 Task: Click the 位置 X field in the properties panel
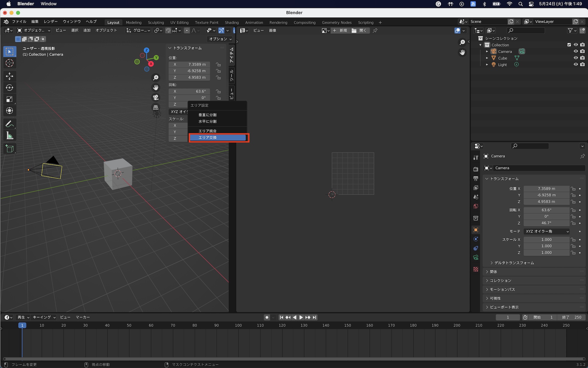[546, 189]
